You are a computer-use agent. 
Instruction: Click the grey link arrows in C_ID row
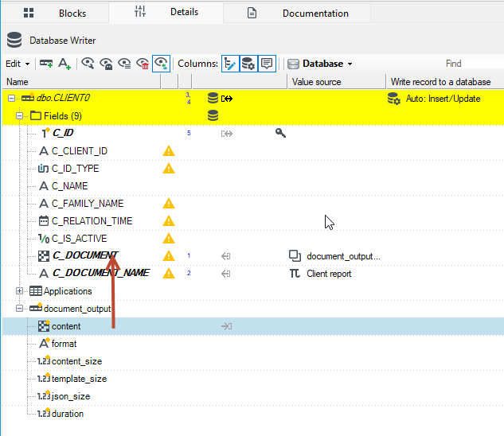click(227, 134)
